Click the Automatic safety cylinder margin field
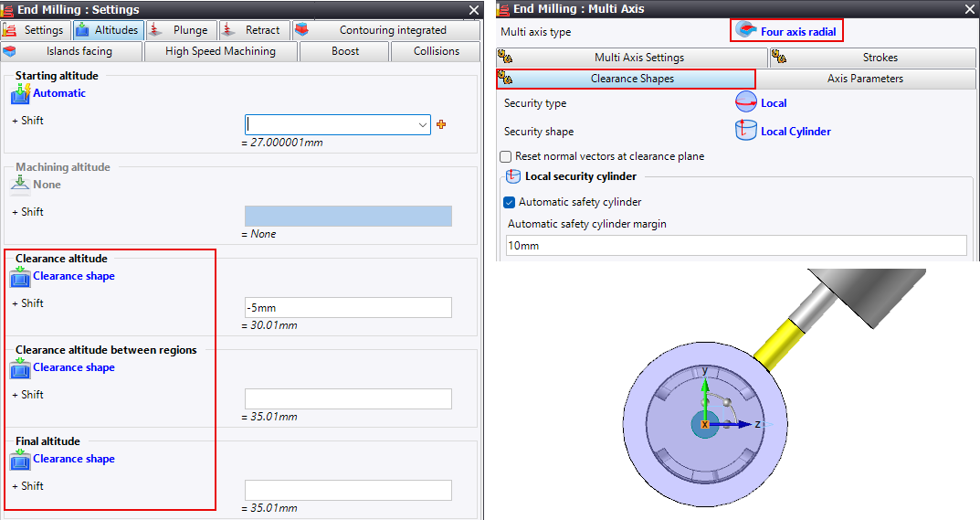This screenshot has height=520, width=980. coord(736,245)
